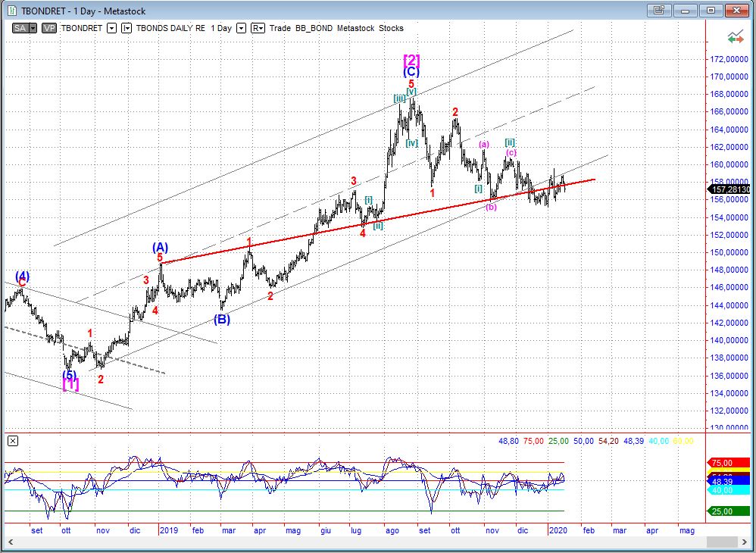Image resolution: width=756 pixels, height=553 pixels.
Task: Click the 157,28130 current price label
Action: click(730, 189)
